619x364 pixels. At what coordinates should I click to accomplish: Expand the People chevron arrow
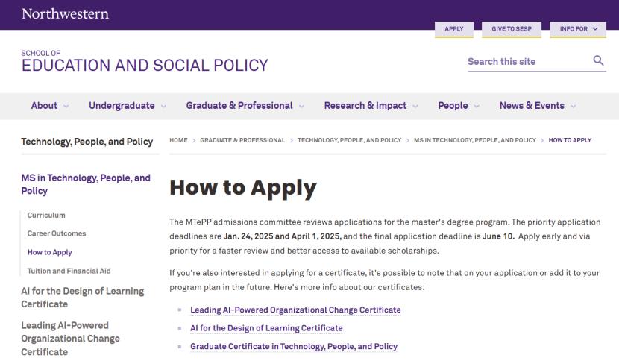point(477,106)
